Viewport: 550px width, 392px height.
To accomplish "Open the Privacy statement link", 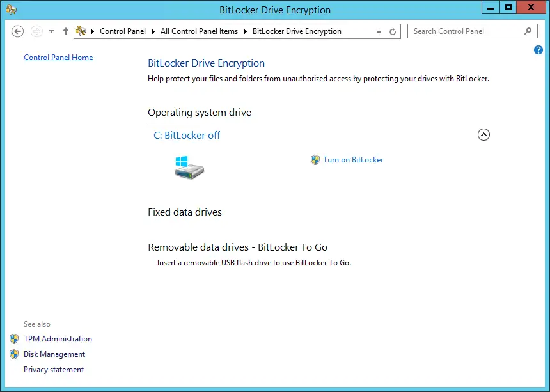I will coord(54,370).
